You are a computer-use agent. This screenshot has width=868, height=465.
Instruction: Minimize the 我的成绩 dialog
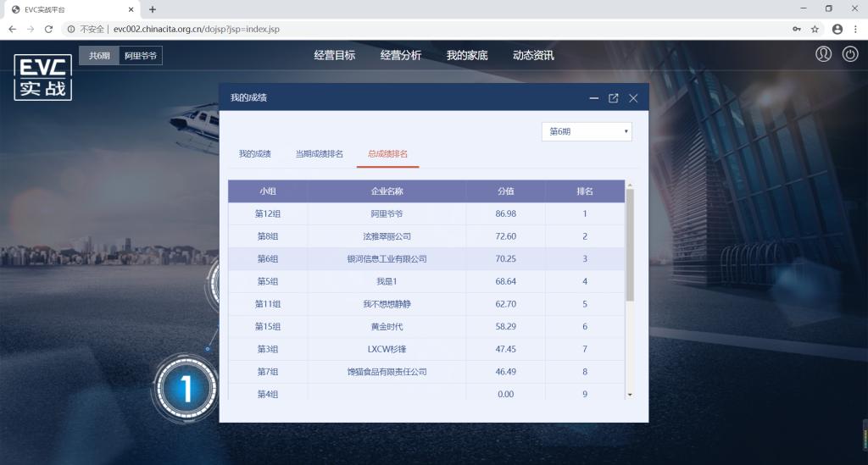coord(594,98)
